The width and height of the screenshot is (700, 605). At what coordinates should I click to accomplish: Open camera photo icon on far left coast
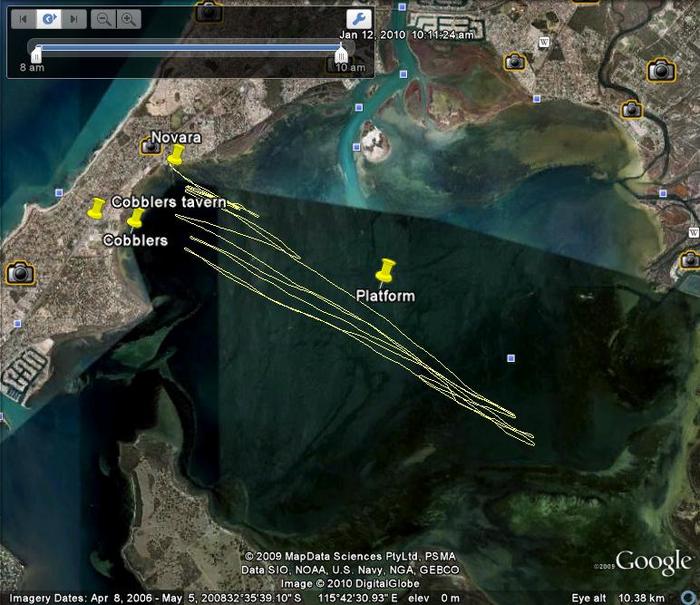(19, 273)
